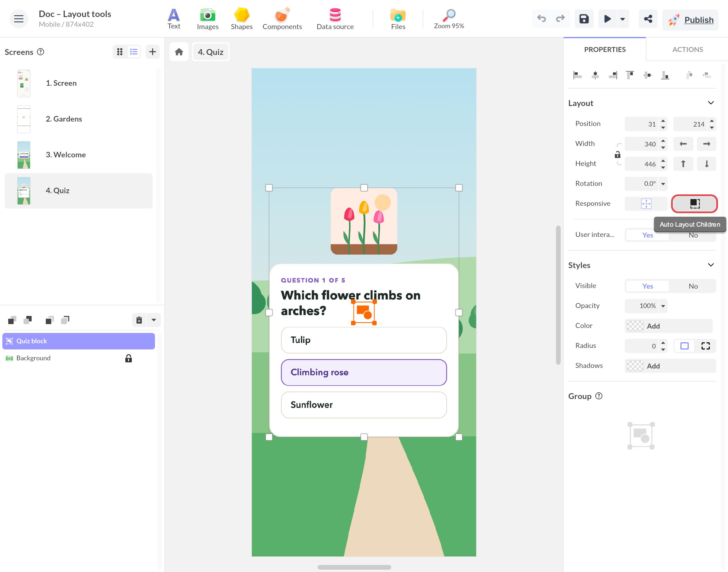Click the Share icon

648,19
